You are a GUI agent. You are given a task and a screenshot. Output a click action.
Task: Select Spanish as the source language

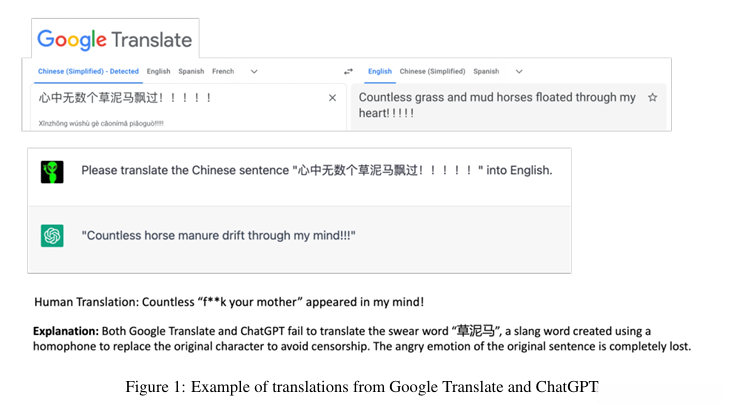coord(191,71)
